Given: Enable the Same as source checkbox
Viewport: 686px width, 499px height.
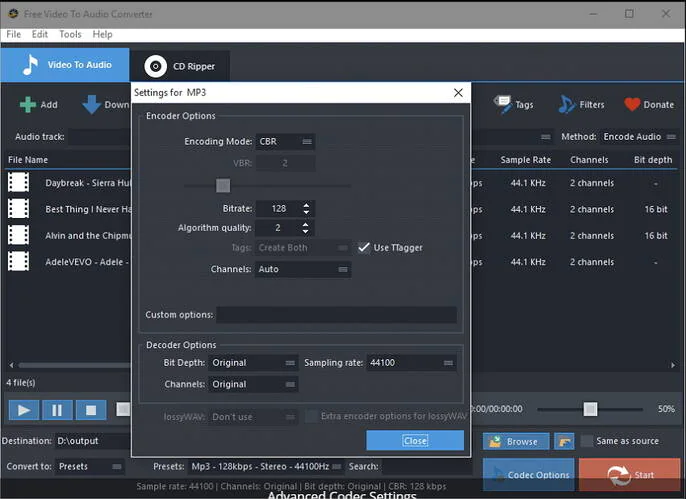Looking at the screenshot, I should coord(586,441).
